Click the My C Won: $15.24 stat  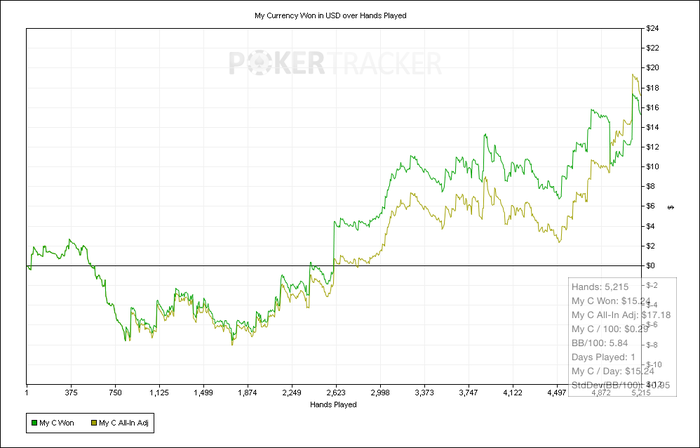pos(611,301)
